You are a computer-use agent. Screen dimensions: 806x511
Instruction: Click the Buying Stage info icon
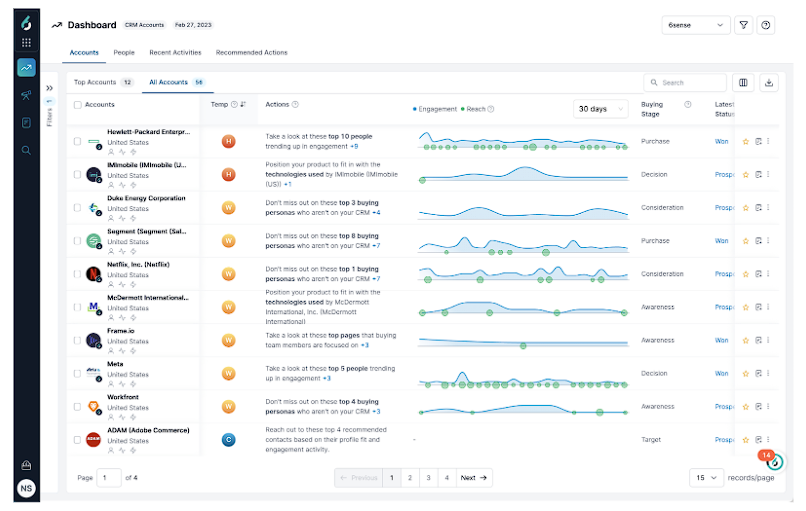(x=687, y=104)
